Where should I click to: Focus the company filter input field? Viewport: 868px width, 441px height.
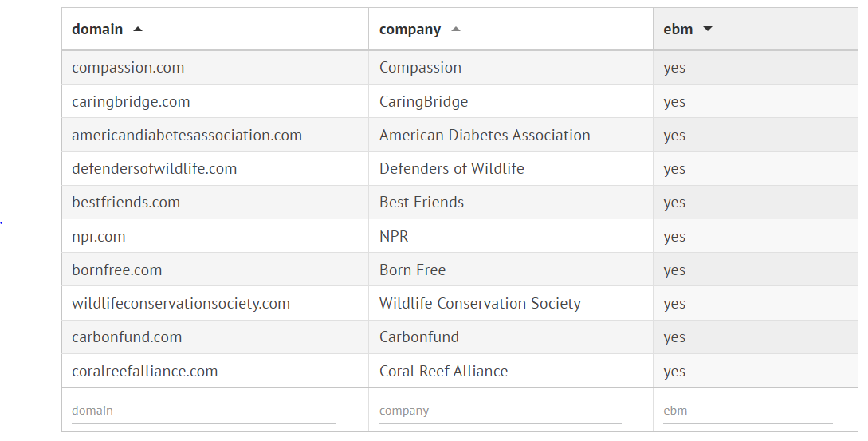500,411
